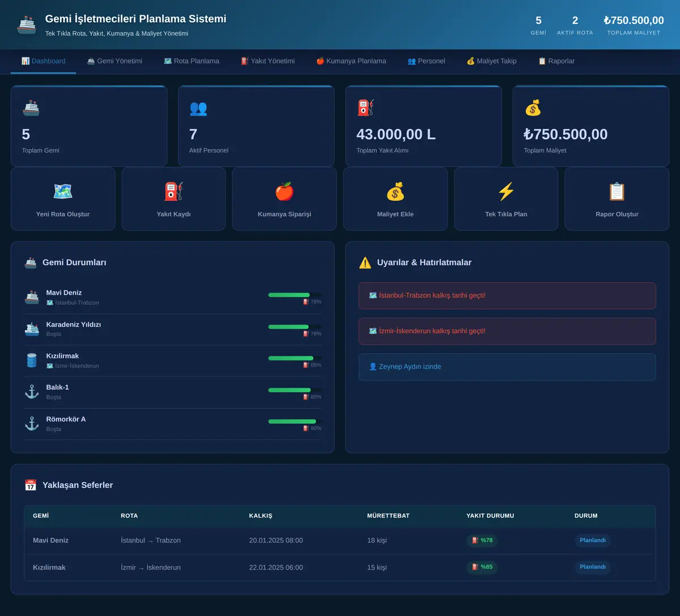
Task: Select the Dashboard tab
Action: [x=43, y=61]
